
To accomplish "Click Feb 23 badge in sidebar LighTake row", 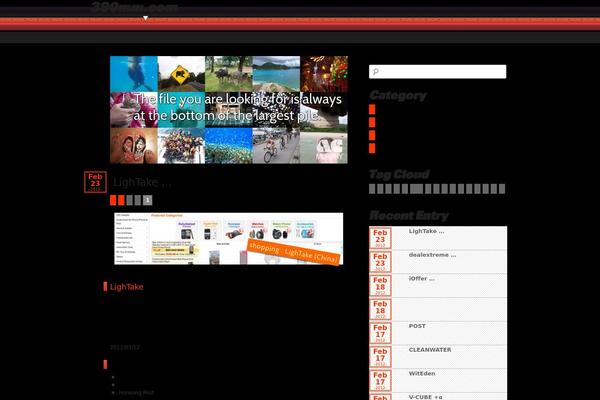I will pyautogui.click(x=380, y=238).
